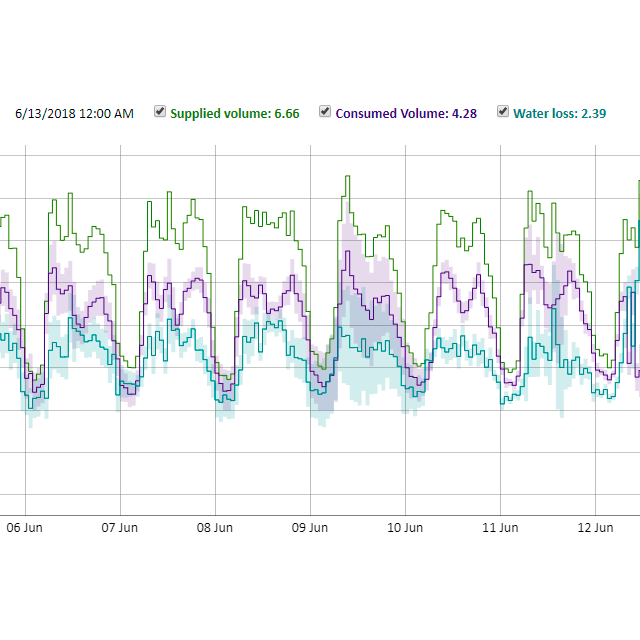This screenshot has width=640, height=640.
Task: Click the 08 Jun axis tick label
Action: click(x=215, y=527)
